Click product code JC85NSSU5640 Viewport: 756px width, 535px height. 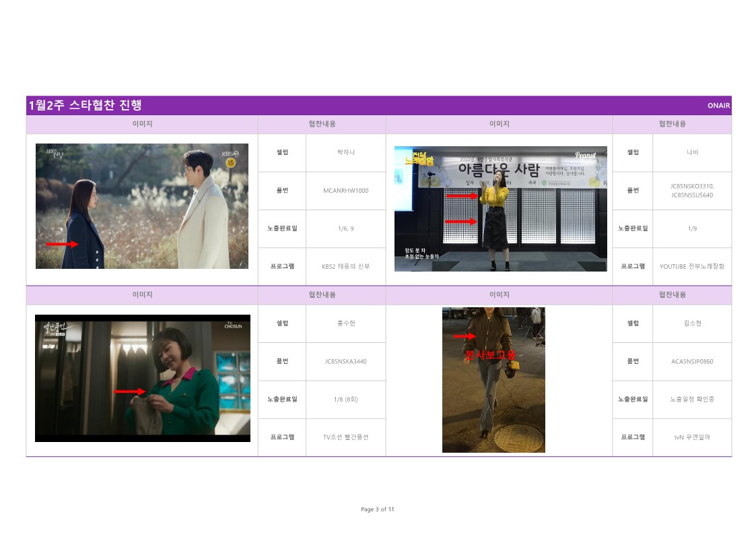pos(692,195)
